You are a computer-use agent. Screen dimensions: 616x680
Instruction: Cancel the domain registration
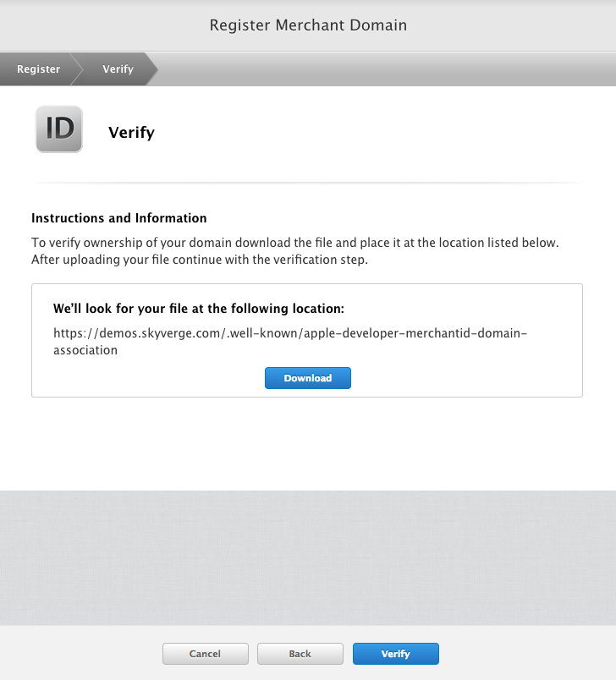click(205, 653)
